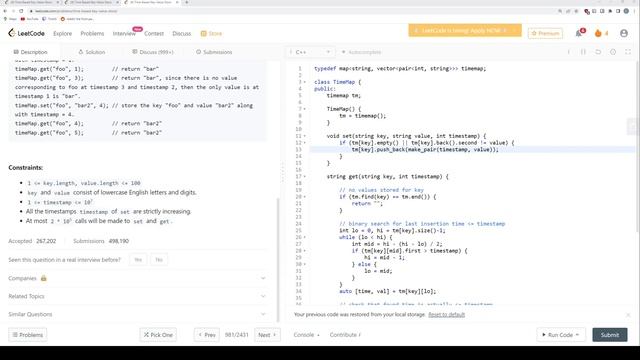Viewport: 640px width, 360px height.
Task: Open the Submissions tab
Action: pos(214,52)
